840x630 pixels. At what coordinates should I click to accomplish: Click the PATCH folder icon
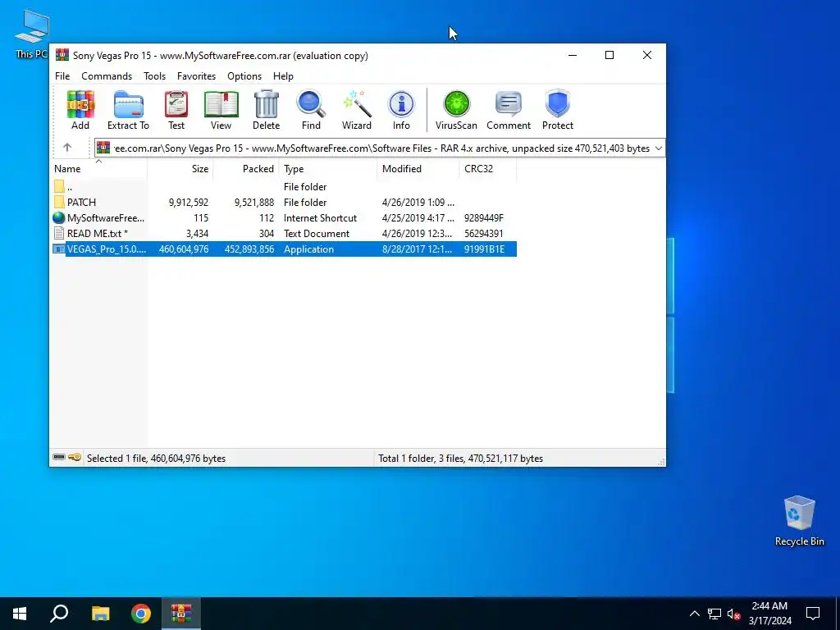point(59,203)
